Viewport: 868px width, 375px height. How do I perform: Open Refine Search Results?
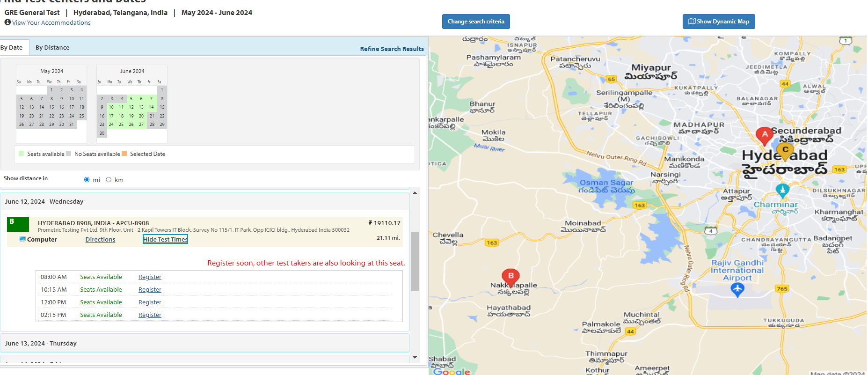coord(392,49)
